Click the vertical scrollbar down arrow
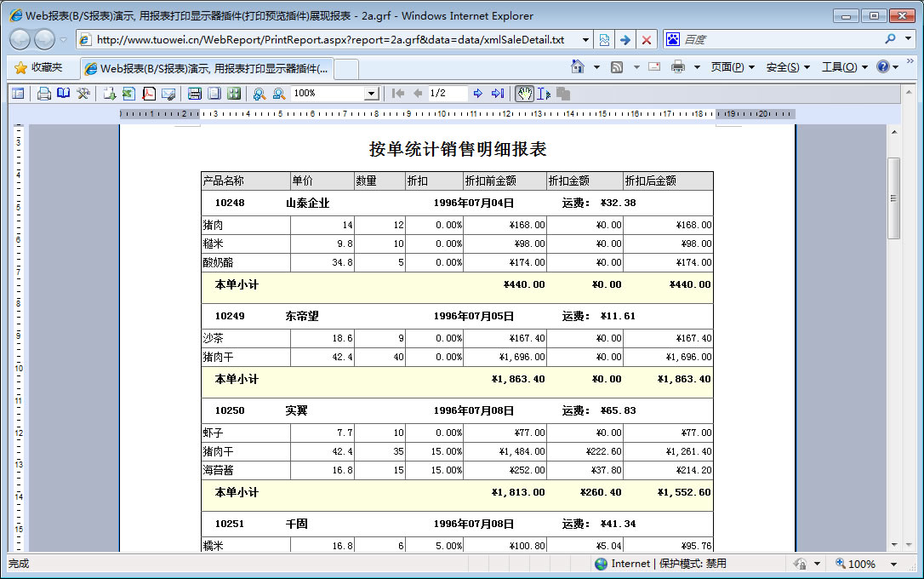The image size is (924, 579). click(x=894, y=545)
